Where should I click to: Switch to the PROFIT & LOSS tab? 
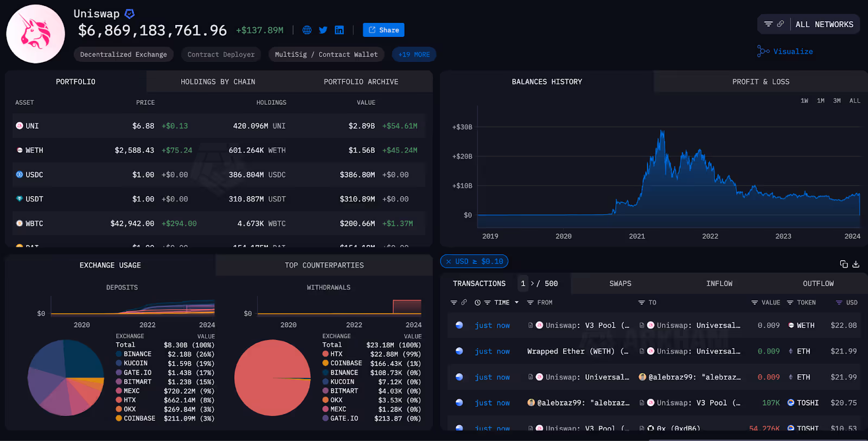click(x=761, y=81)
